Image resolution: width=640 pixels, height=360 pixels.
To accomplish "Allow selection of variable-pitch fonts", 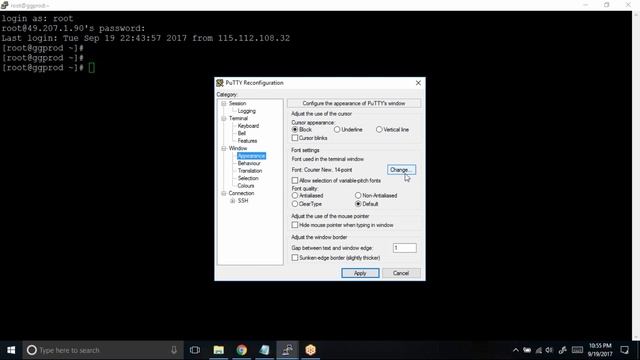I will tap(295, 180).
